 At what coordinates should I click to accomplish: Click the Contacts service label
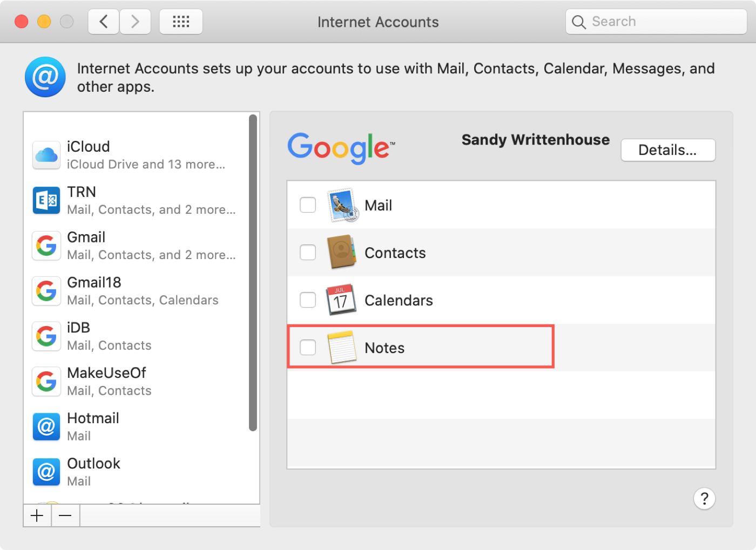tap(395, 253)
